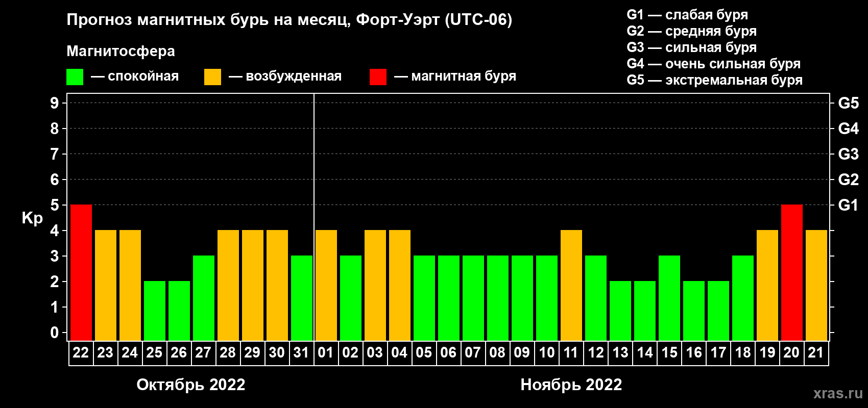The image size is (868, 408).
Task: Click the green bar for November 16
Action: click(694, 311)
